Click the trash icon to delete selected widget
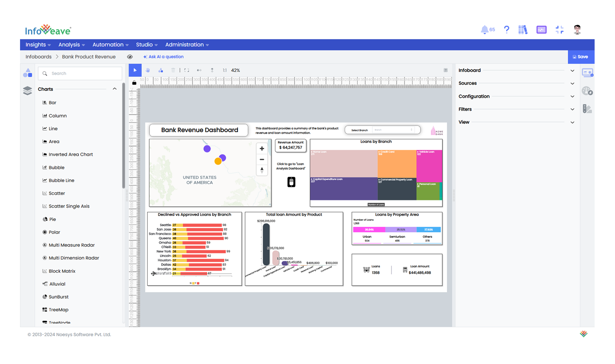The height and width of the screenshot is (364, 615). 173,70
